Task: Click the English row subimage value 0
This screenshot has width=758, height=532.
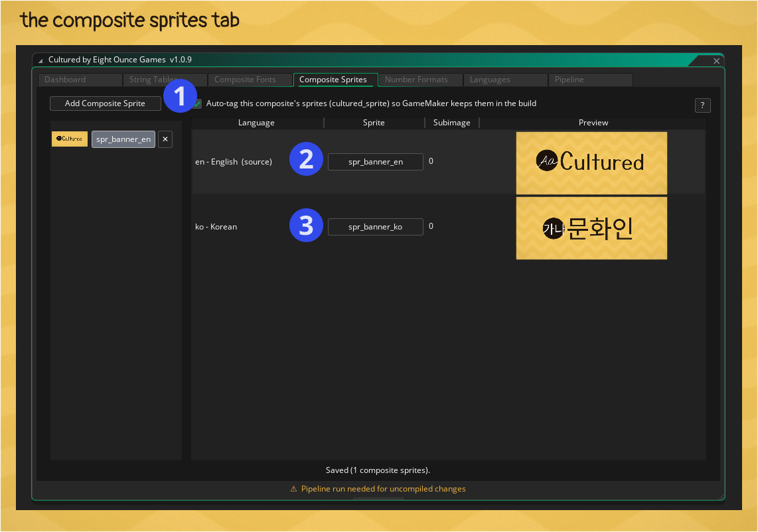Action: [431, 161]
